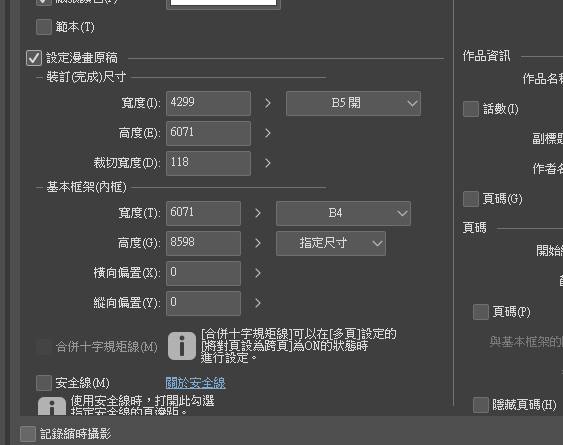
Task: Click the arrow beside binding height 6071
Action: point(268,133)
